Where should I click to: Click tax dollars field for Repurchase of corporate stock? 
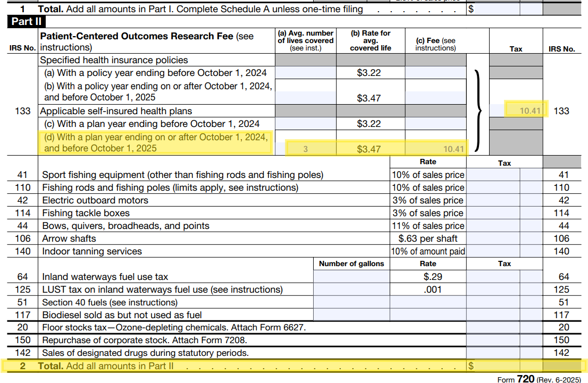493,340
